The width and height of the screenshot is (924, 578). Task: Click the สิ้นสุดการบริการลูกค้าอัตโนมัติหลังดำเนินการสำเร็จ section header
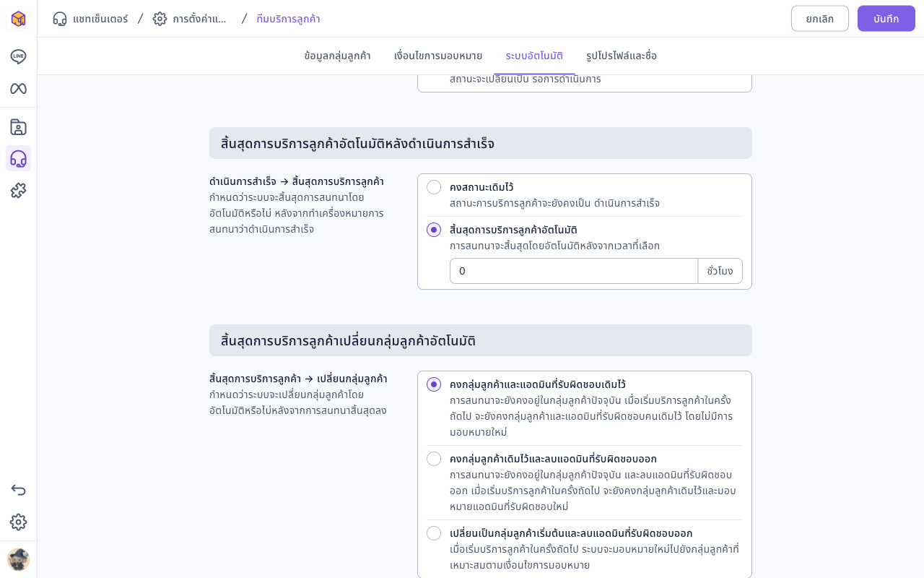(481, 143)
